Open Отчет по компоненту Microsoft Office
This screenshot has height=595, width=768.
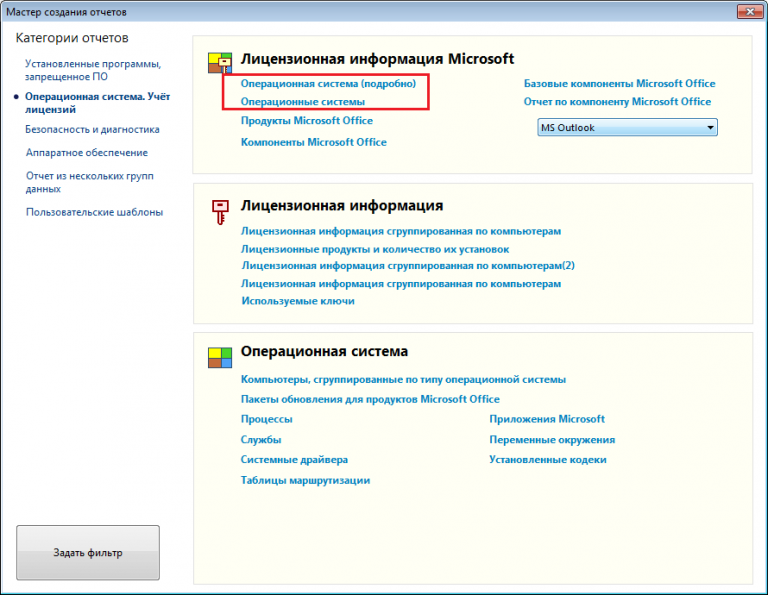(617, 102)
